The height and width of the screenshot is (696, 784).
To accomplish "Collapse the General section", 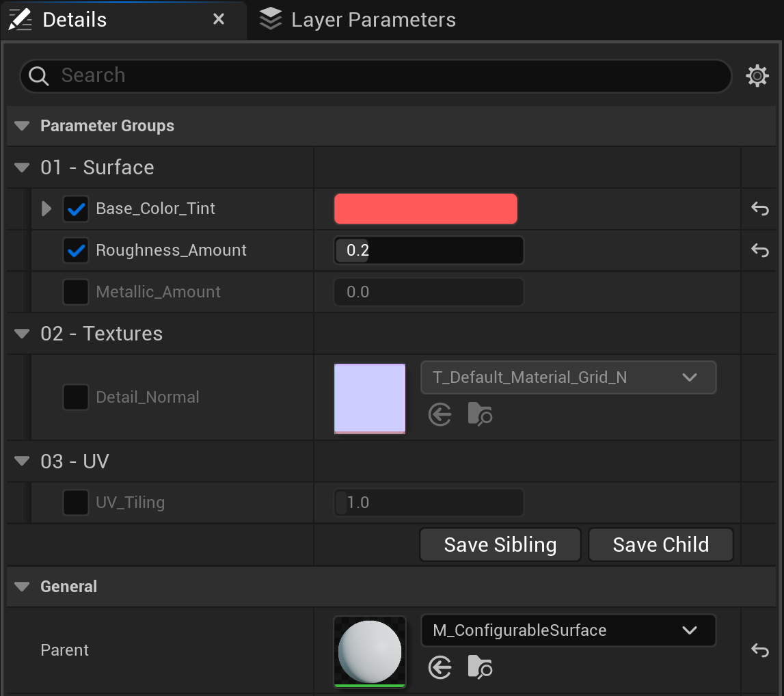I will tap(22, 587).
